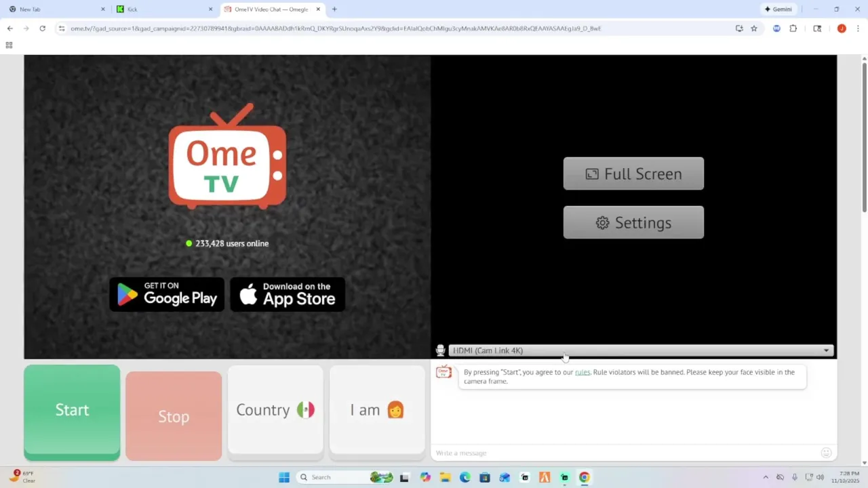Click the Chrome icon in the taskbar
Screen dimensions: 868x488
point(584,477)
